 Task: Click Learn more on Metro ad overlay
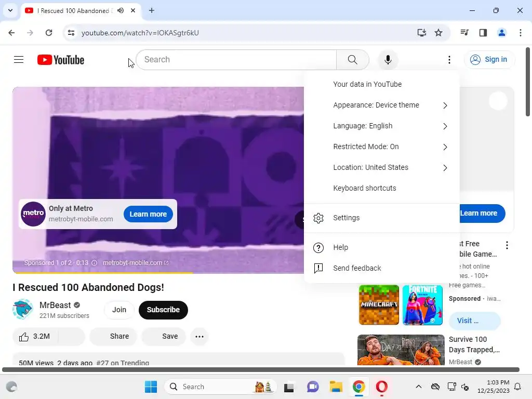[148, 214]
